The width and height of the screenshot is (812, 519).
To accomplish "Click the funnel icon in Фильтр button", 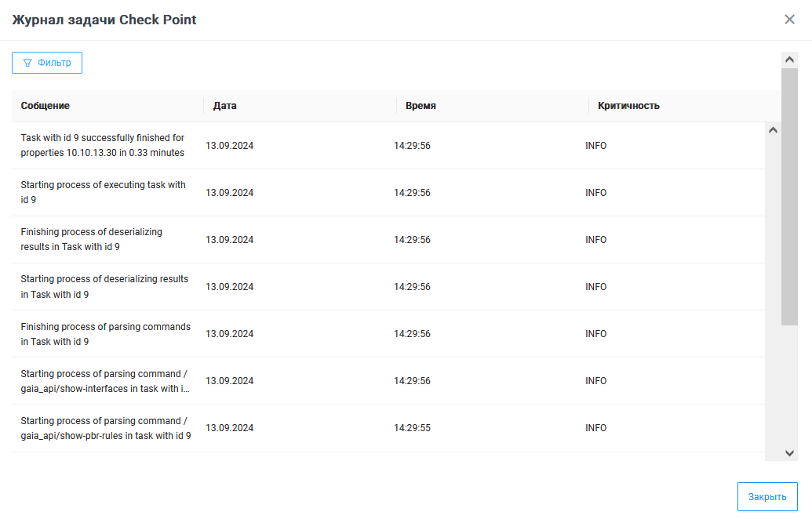I will click(x=27, y=63).
